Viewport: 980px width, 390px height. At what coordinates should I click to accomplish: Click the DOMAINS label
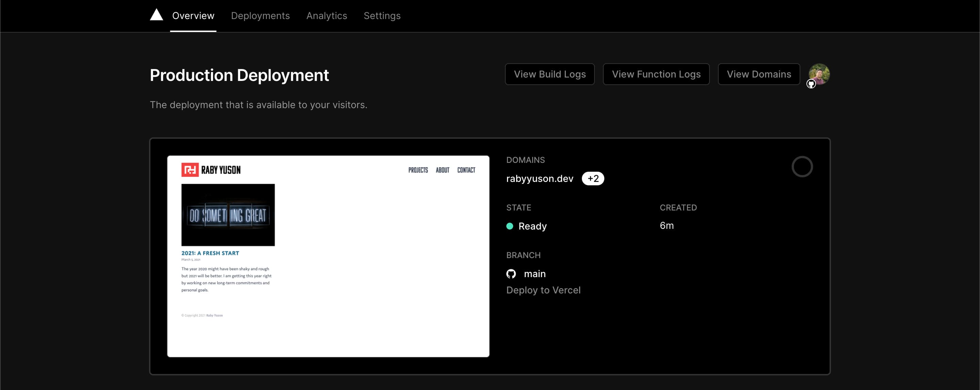pyautogui.click(x=525, y=160)
